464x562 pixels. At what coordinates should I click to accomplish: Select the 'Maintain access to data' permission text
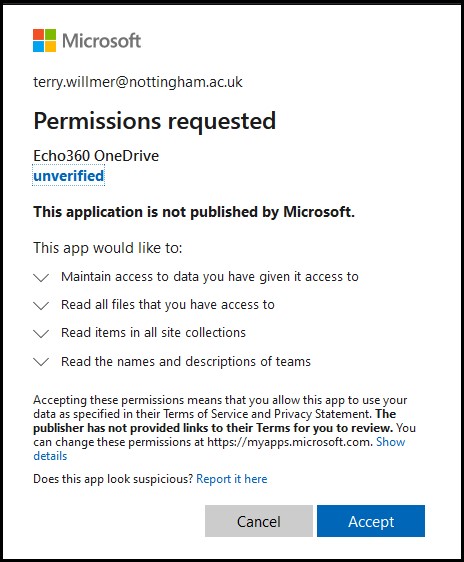(210, 277)
